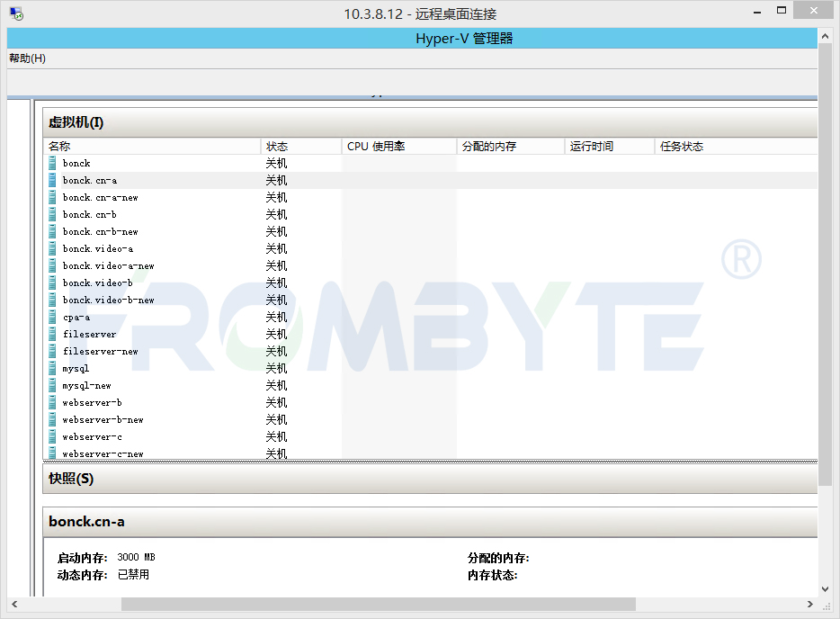Select the mysql virtual machine icon
Screen dimensions: 840x619
[x=53, y=369]
